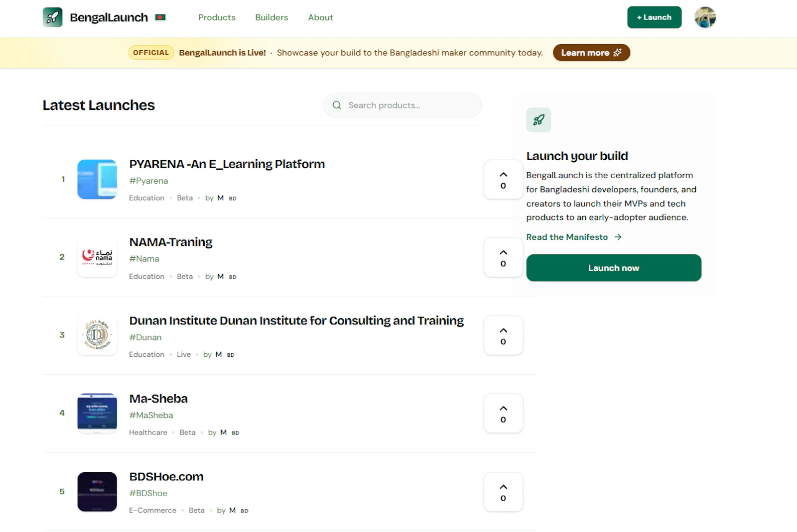
Task: Open the user profile avatar
Action: pyautogui.click(x=705, y=17)
